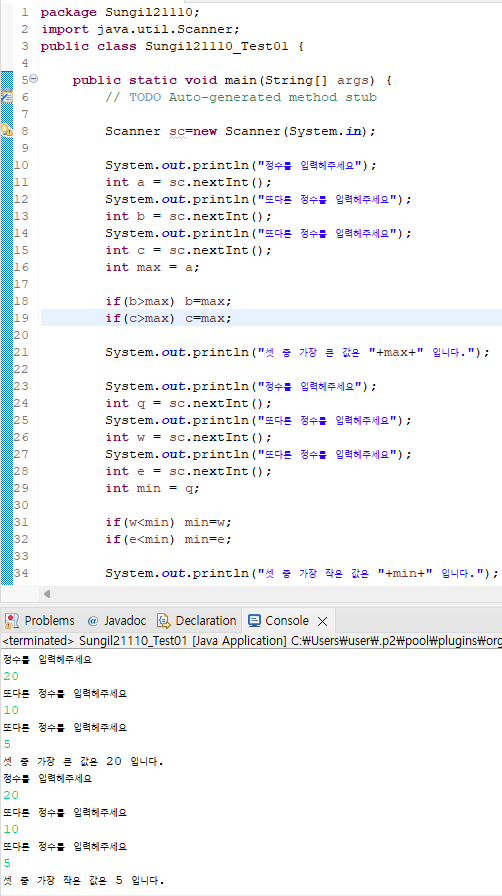Open the Declaration tab

tap(197, 621)
